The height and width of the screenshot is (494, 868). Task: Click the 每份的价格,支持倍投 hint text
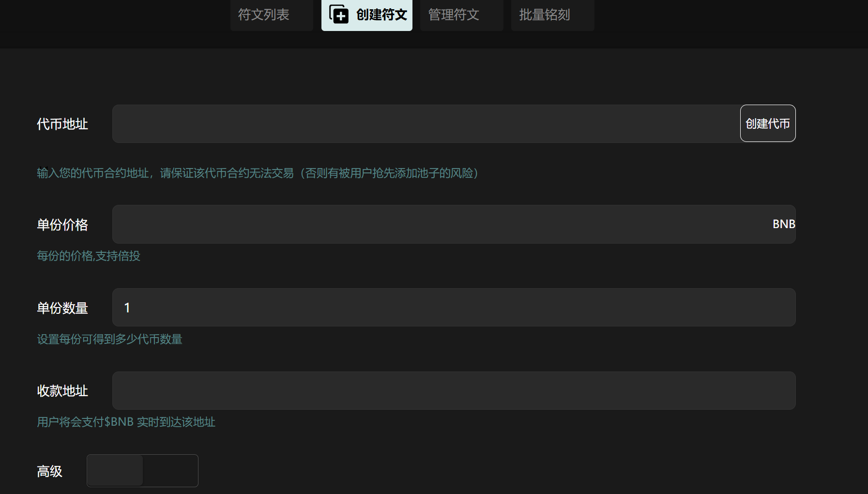(x=89, y=256)
